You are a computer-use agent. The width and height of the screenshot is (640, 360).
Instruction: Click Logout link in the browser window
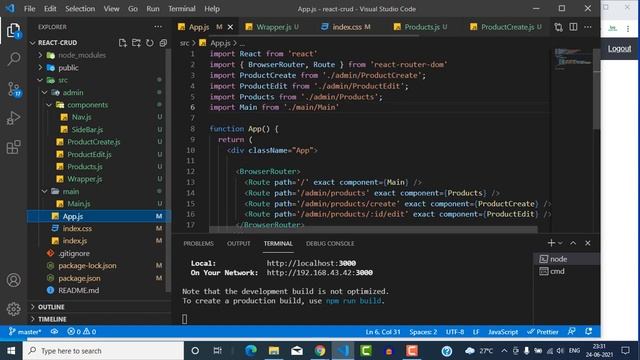[x=619, y=49]
